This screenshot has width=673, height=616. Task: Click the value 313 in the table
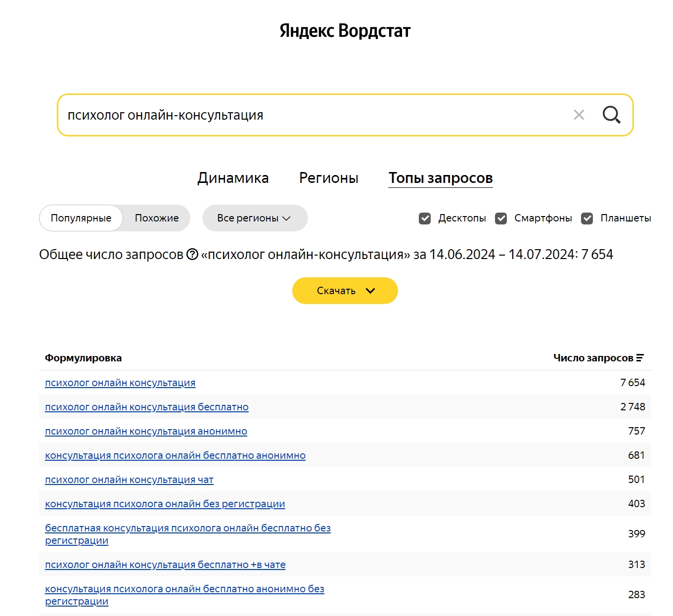pyautogui.click(x=636, y=565)
